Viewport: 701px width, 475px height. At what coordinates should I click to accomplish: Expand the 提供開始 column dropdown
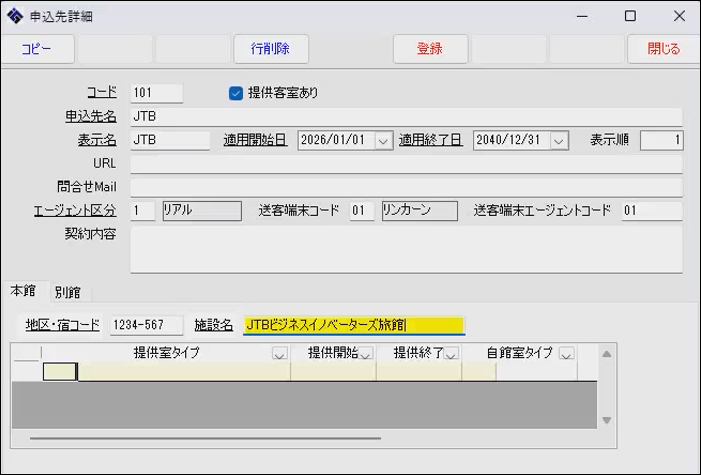pyautogui.click(x=365, y=354)
